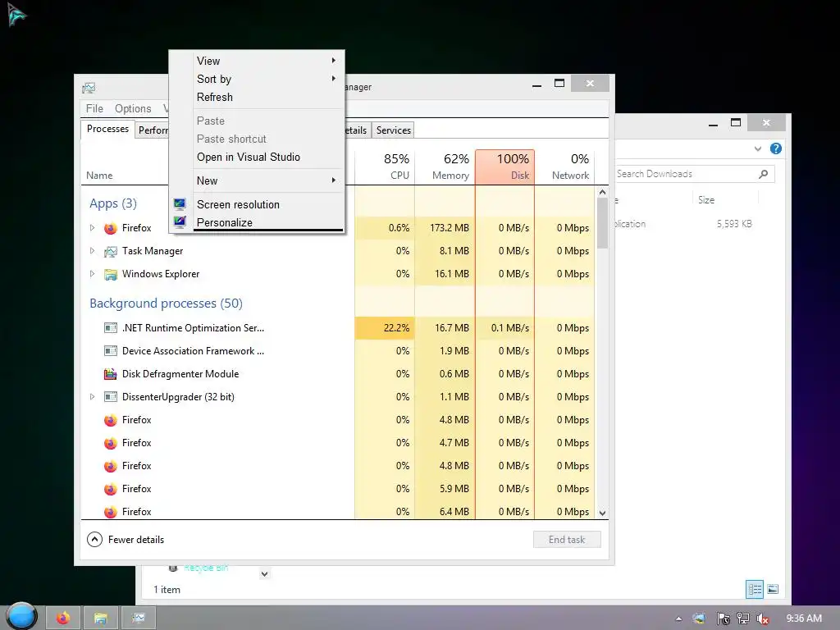Switch to the Performance tab
Screen dimensions: 840x630
[152, 130]
